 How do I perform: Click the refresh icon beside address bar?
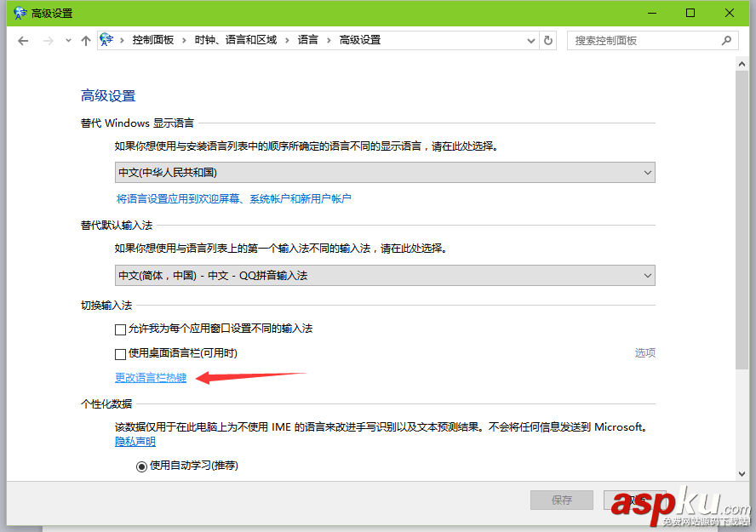click(547, 40)
